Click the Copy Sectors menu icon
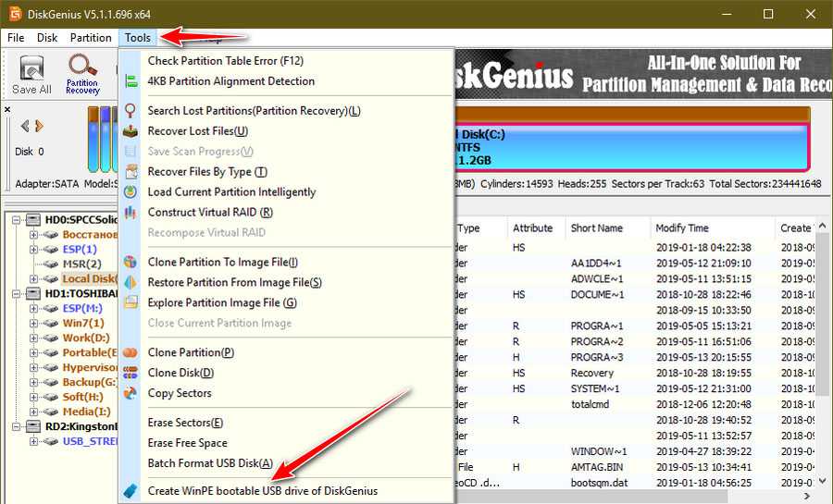This screenshot has width=833, height=504. click(x=131, y=393)
